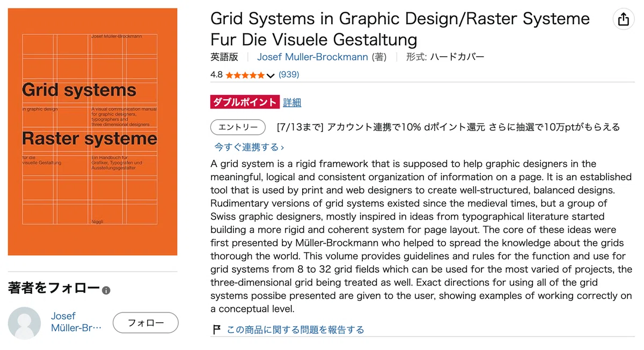Viewport: 644px width, 350px height.
Task: Click the flag icon for reporting problems
Action: [217, 330]
